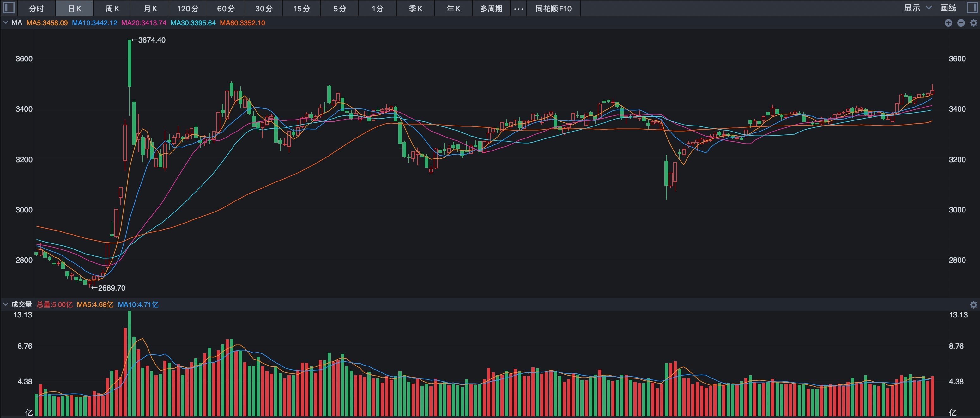This screenshot has height=418, width=980.
Task: Select the 15分 period tab
Action: pos(302,8)
